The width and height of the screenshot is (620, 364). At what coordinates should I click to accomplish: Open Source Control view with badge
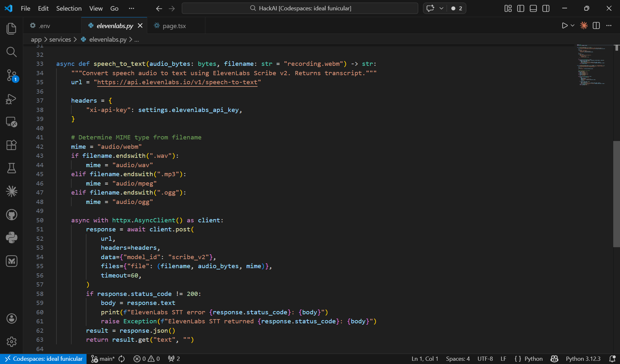[12, 76]
